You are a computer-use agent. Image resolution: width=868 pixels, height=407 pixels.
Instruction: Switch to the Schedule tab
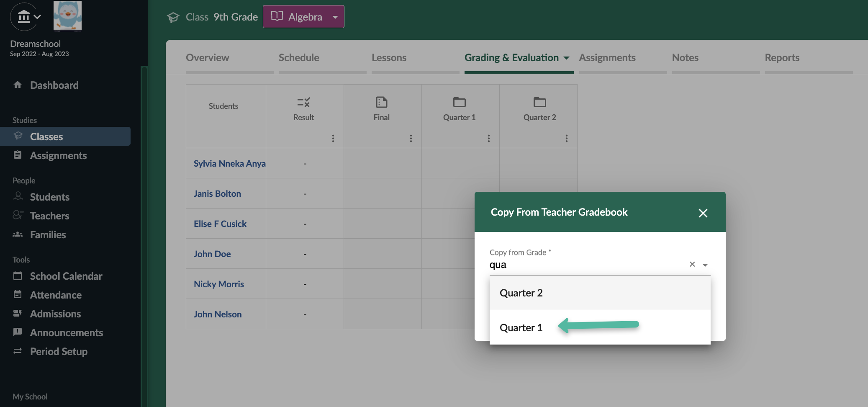(299, 58)
